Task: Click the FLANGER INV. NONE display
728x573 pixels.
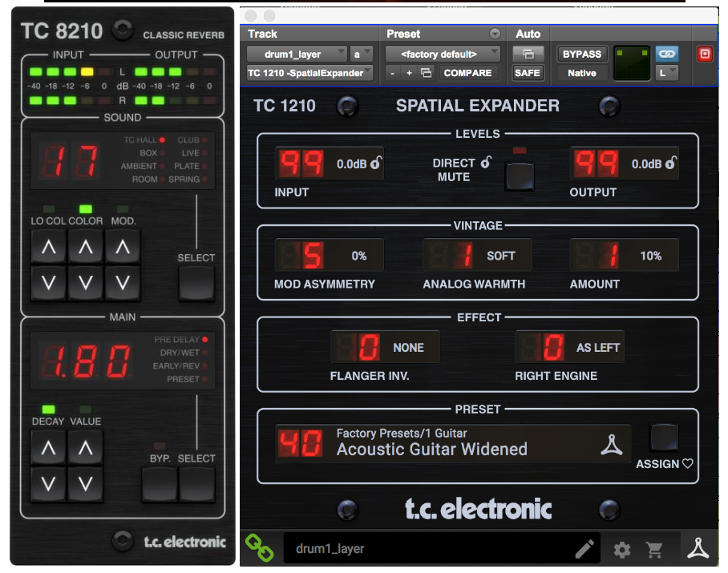Action: [385, 346]
